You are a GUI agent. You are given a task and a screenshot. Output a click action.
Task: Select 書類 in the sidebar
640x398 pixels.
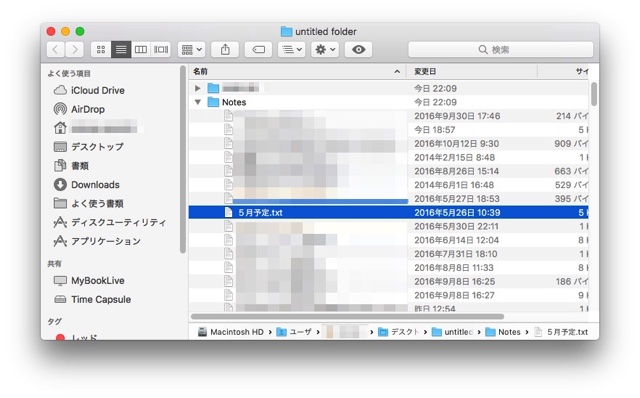coord(71,165)
